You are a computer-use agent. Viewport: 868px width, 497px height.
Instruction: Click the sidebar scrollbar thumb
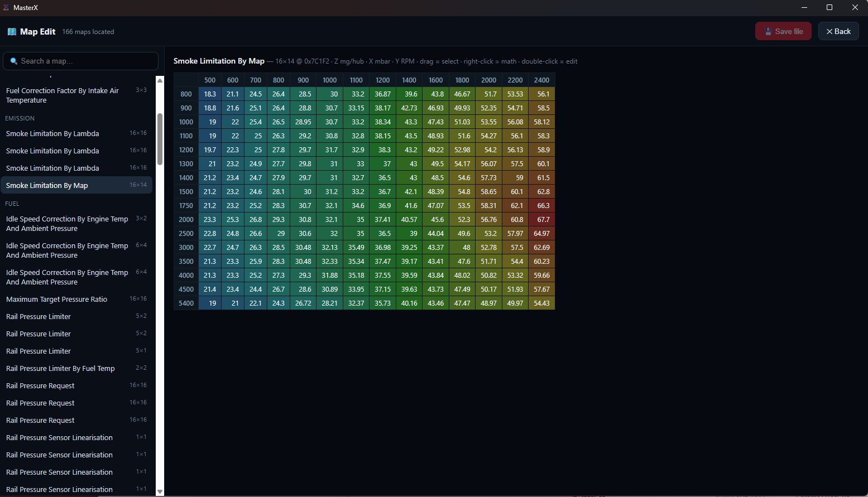[160, 139]
